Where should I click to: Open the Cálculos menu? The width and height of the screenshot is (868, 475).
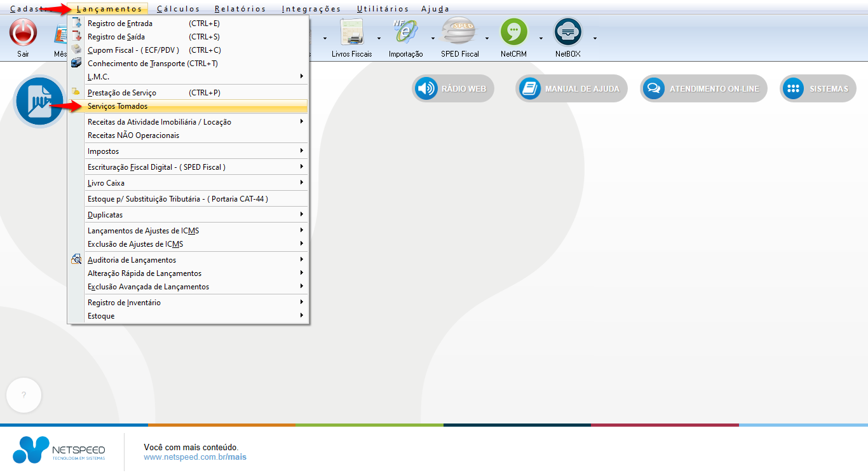click(x=178, y=9)
